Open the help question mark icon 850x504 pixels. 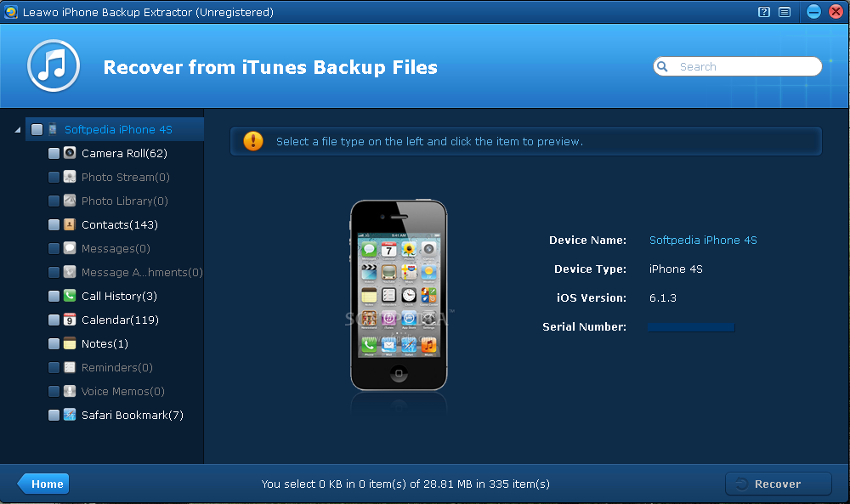tap(764, 12)
